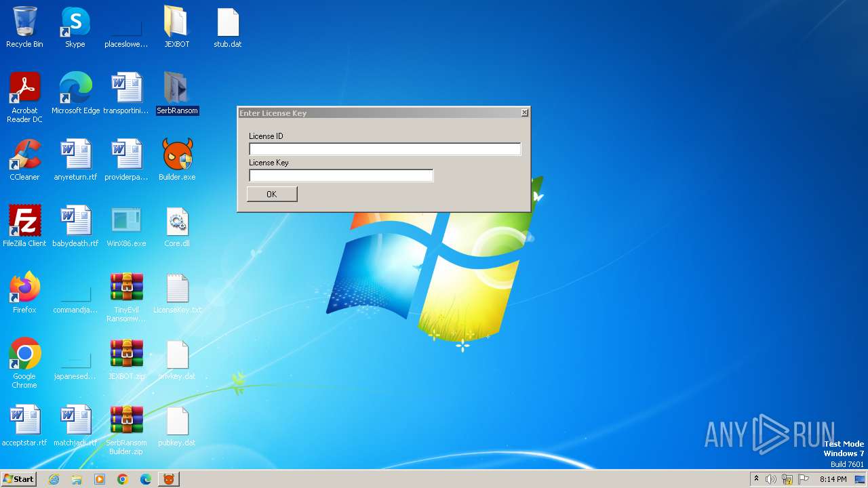Select the Core.dll file icon
Screen dimensions: 868x488
pos(177,226)
